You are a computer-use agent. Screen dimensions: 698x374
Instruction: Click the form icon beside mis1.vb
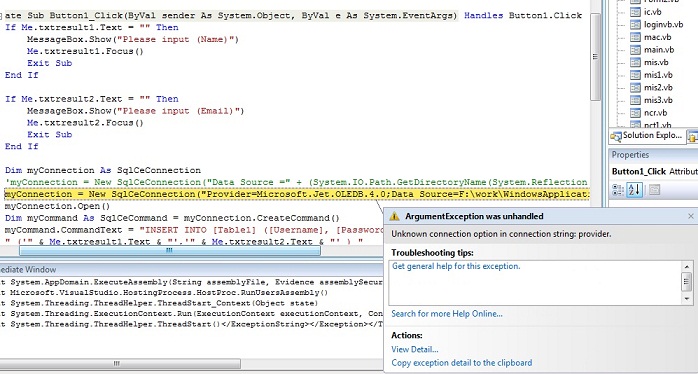tap(636, 75)
